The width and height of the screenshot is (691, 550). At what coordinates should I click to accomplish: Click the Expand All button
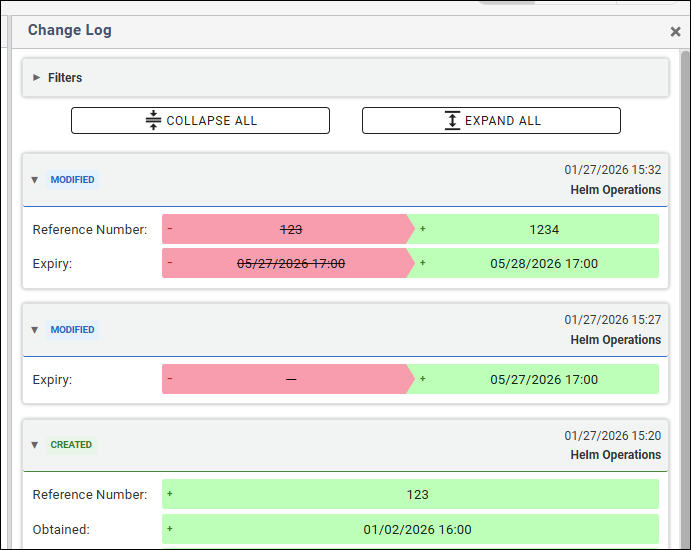pyautogui.click(x=491, y=120)
